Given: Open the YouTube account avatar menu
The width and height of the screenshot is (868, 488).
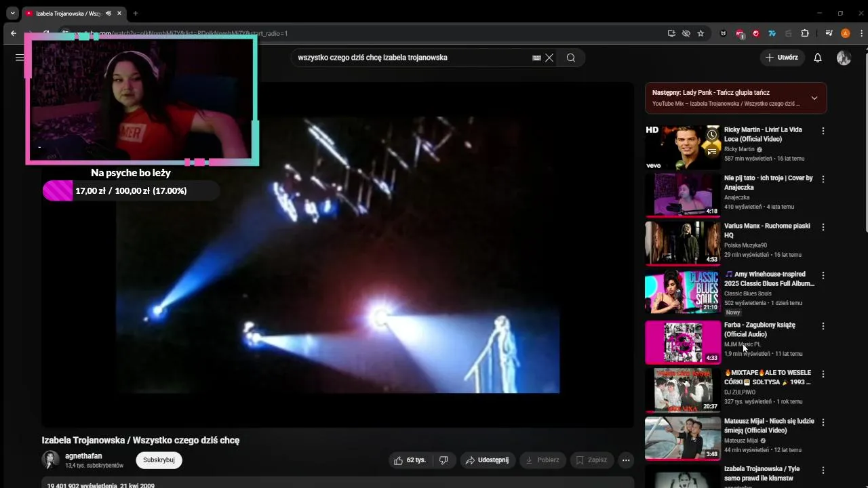Looking at the screenshot, I should 844,58.
